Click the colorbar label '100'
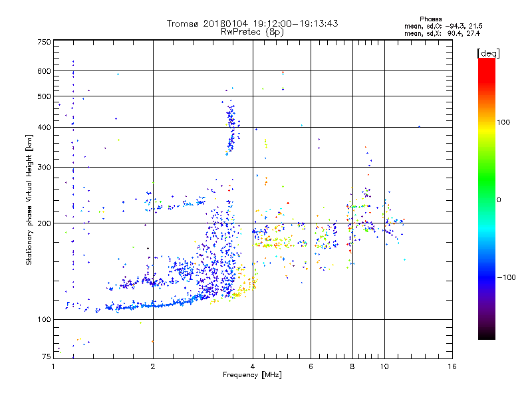Viewport: 532px width, 399px height. [x=503, y=122]
